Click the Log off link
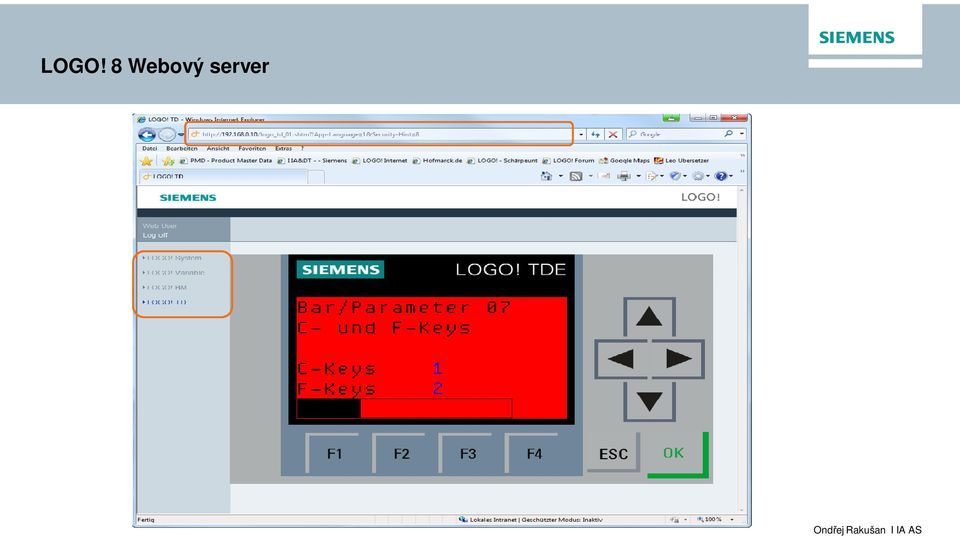This screenshot has height=537, width=960. coord(155,235)
